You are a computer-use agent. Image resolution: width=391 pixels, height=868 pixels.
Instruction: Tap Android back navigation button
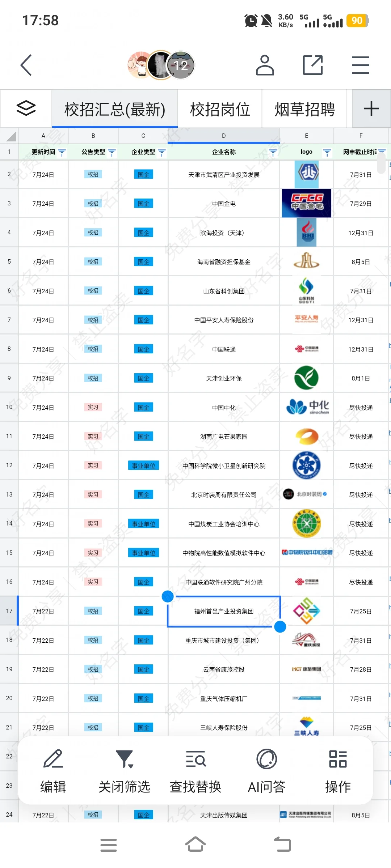(282, 844)
